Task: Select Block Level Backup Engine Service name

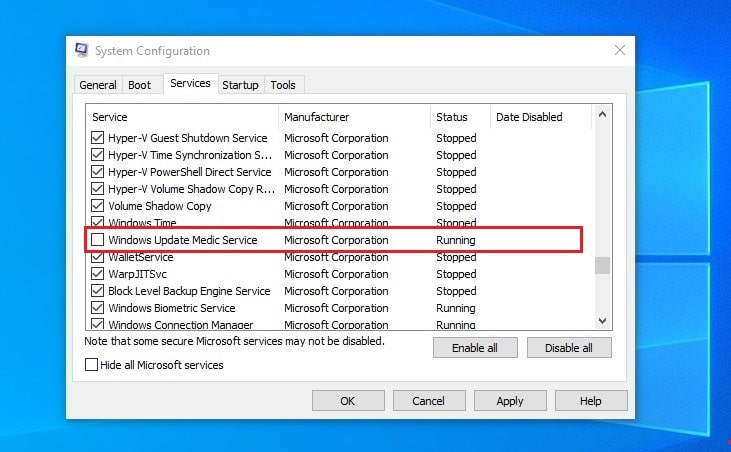Action: point(189,291)
